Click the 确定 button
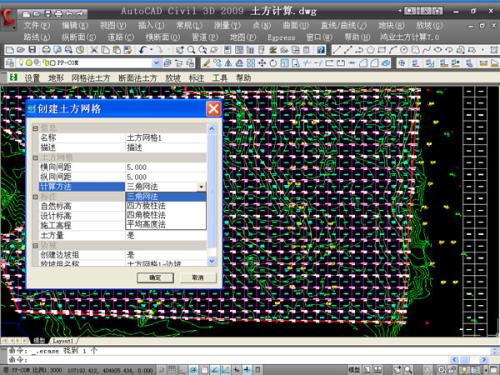 coord(155,278)
